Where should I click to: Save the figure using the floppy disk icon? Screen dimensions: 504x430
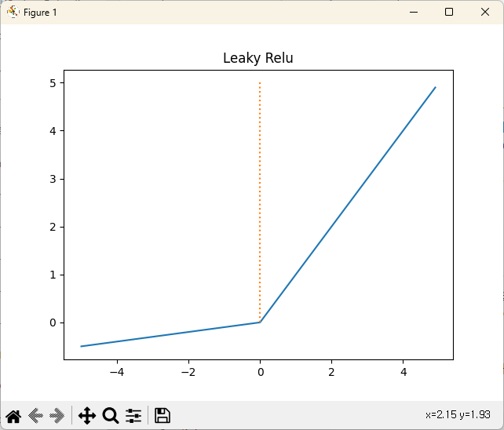163,416
